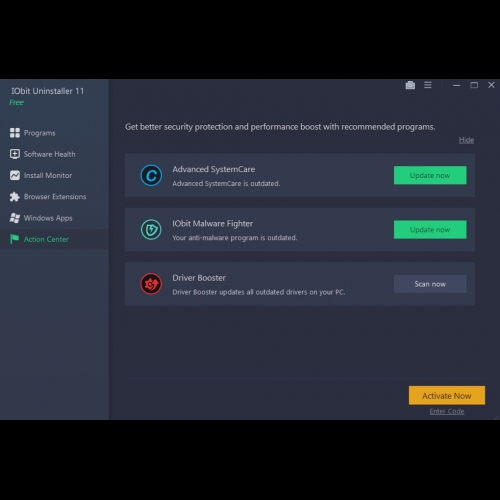Click the Browser Extensions puzzle icon
500x500 pixels.
tap(15, 197)
